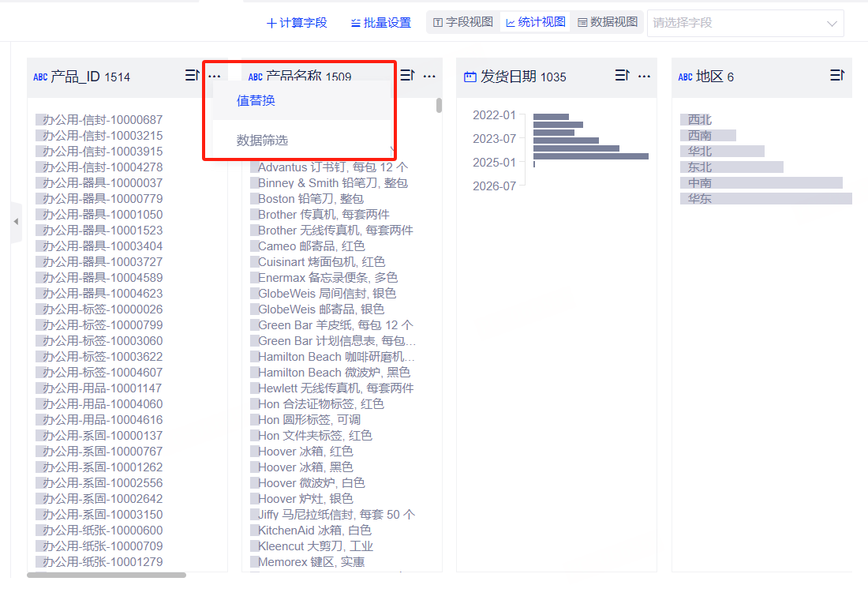Open the 请选择字段 dropdown
868x600 pixels.
tap(734, 23)
